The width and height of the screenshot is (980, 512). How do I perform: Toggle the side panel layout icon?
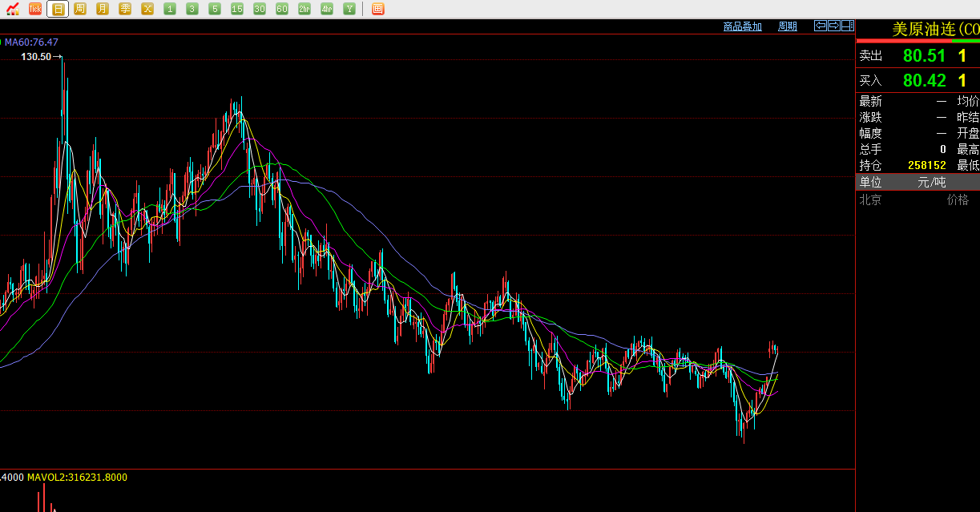pyautogui.click(x=848, y=26)
